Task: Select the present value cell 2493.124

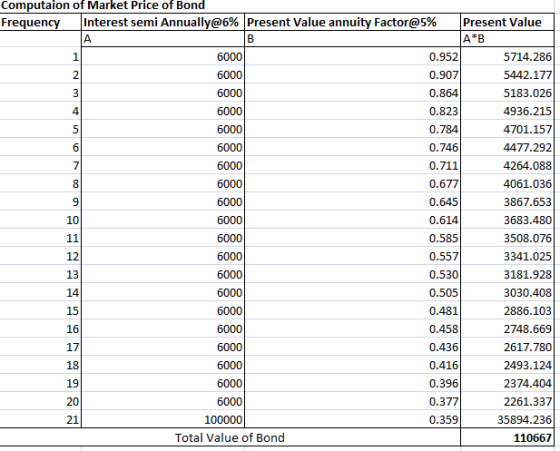Action: 508,365
